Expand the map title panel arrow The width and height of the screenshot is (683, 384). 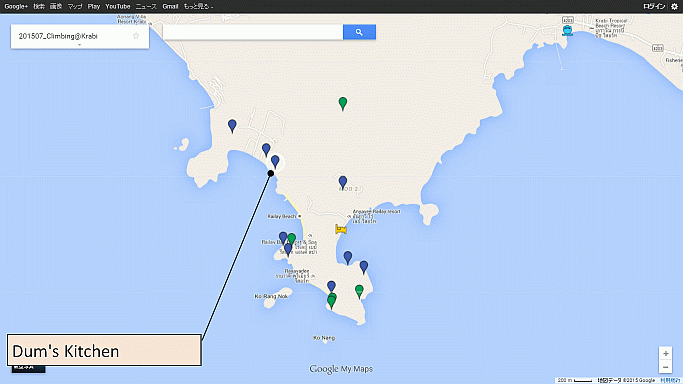(x=79, y=45)
